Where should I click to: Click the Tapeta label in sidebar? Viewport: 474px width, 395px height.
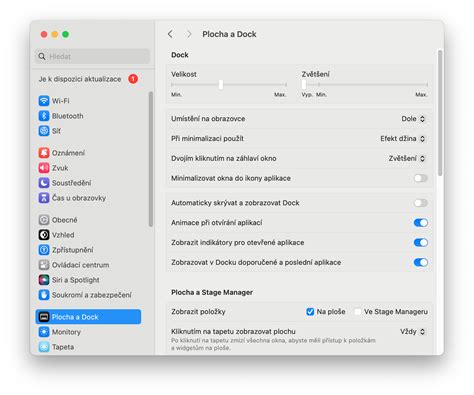63,347
